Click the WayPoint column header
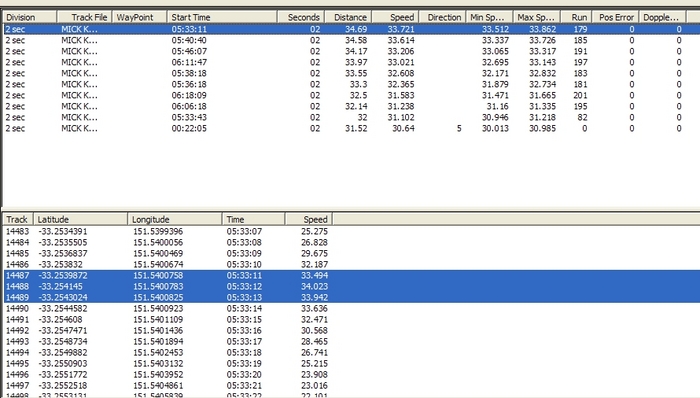The image size is (700, 398). pos(139,17)
